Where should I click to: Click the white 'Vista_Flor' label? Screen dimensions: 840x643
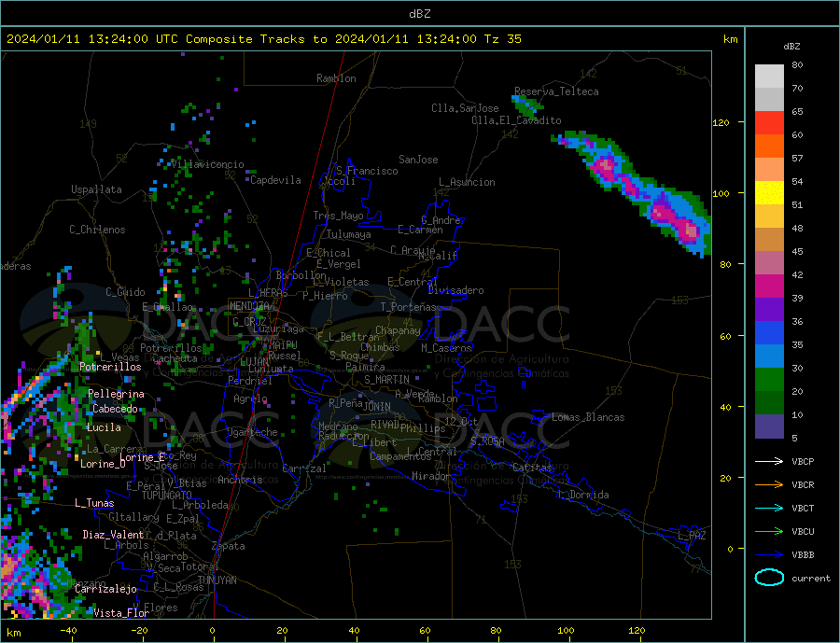tap(121, 613)
